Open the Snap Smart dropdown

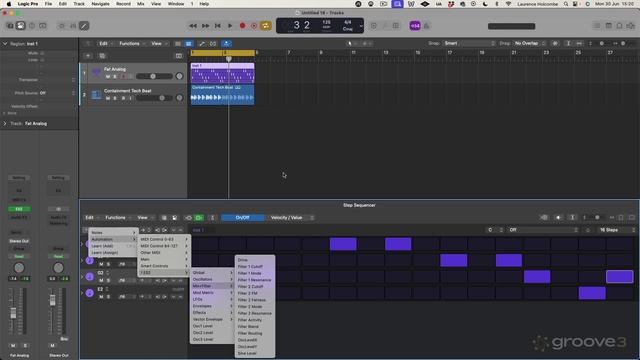point(469,43)
